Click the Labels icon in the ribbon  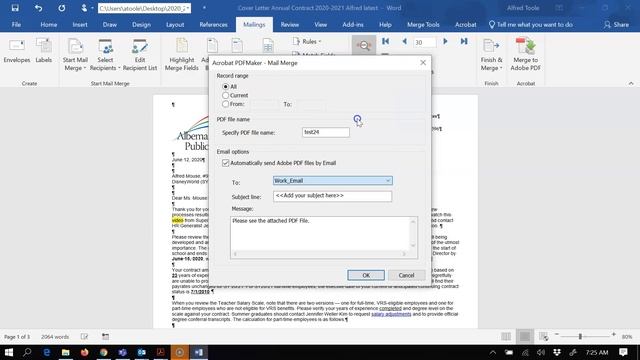(44, 51)
